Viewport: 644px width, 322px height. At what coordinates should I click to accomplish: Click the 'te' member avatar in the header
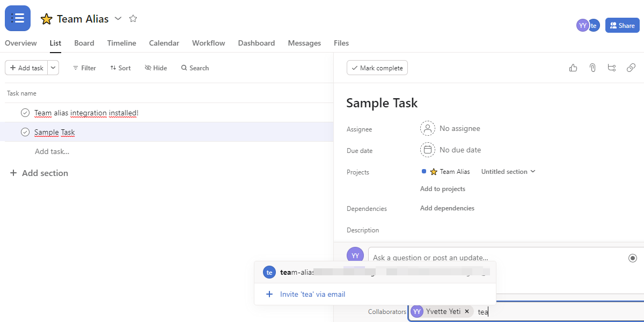[x=594, y=25]
